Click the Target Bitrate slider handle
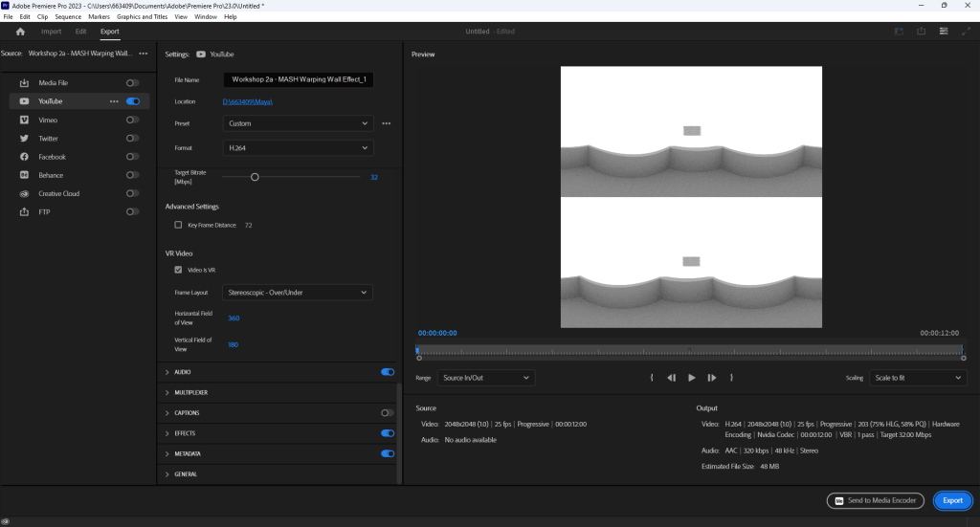980x527 pixels. (x=255, y=177)
